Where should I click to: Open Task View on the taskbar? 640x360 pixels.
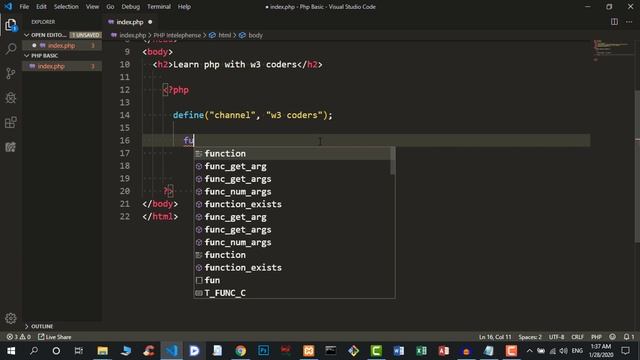(x=79, y=351)
